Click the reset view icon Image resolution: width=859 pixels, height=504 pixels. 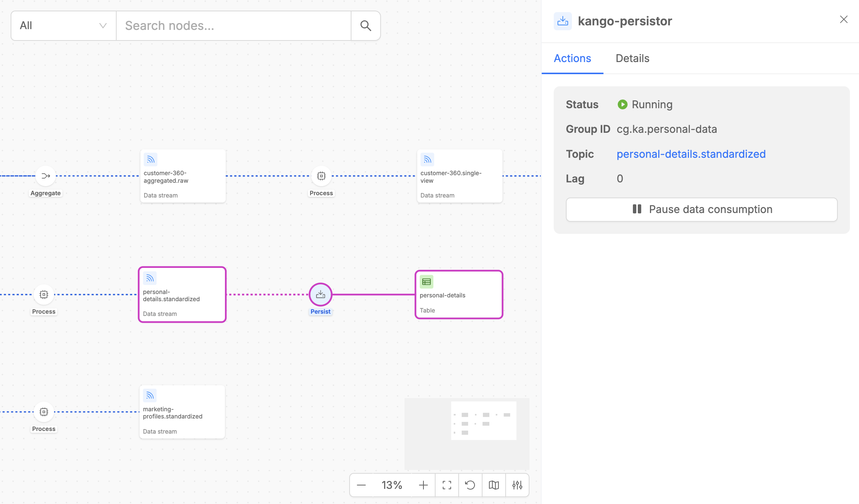[470, 485]
